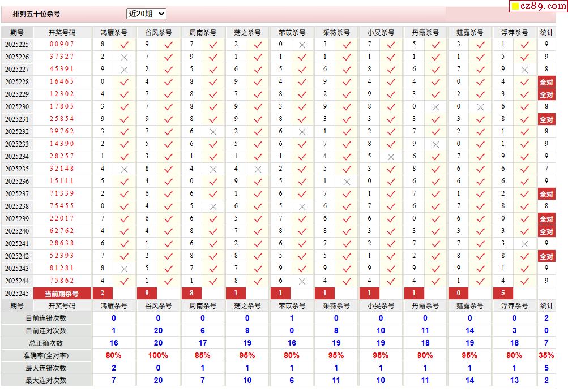Click the 35% all-correct rate under 统计
Screen dimensions: 568x392
pyautogui.click(x=546, y=355)
